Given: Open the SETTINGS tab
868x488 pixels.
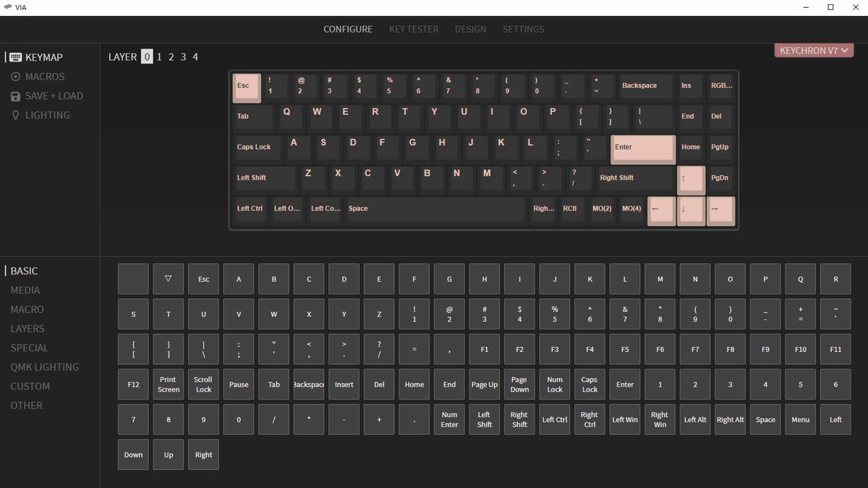Looking at the screenshot, I should click(523, 29).
